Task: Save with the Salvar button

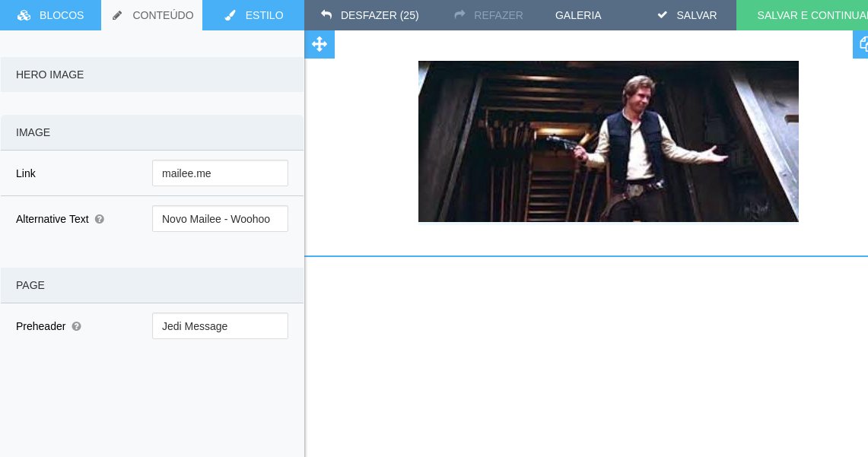Action: pyautogui.click(x=686, y=15)
